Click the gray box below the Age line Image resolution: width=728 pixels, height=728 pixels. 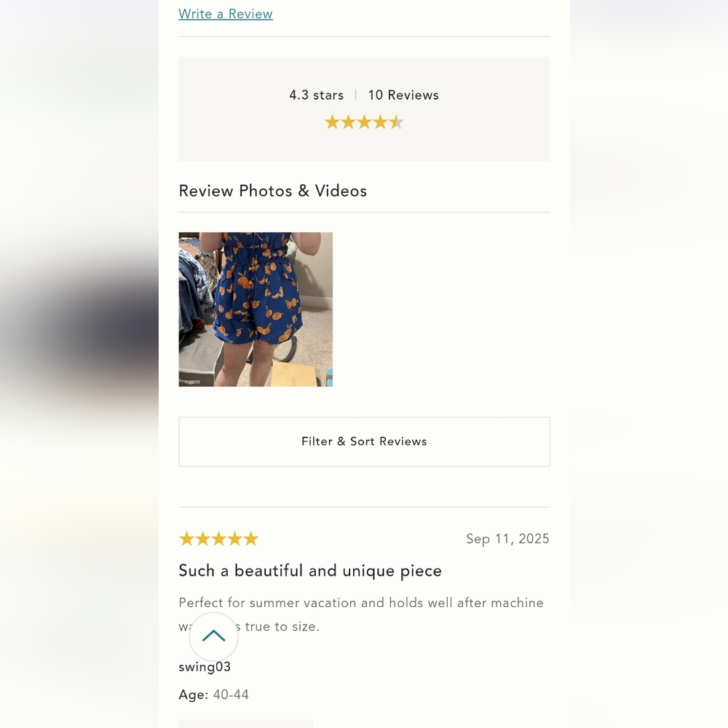pyautogui.click(x=245, y=724)
